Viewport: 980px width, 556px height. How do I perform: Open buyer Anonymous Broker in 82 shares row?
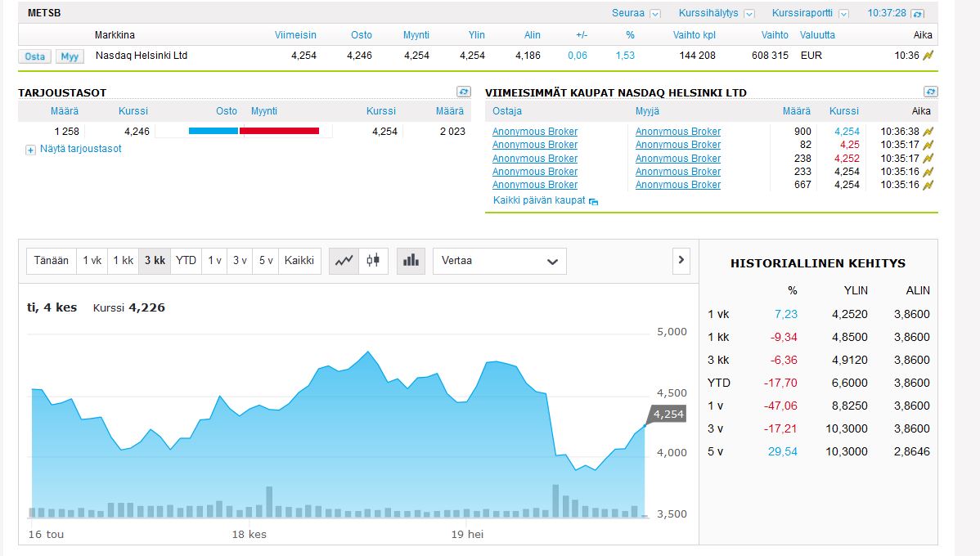coord(535,145)
